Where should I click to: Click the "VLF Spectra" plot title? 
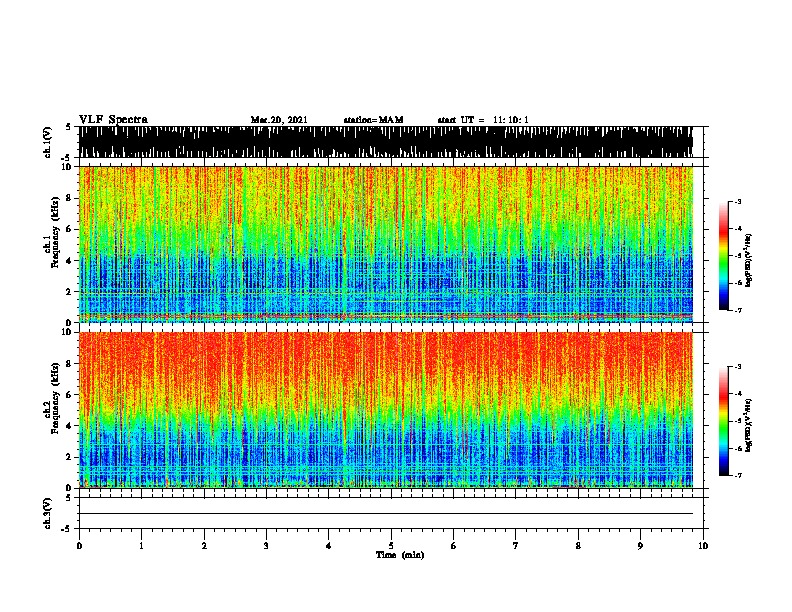click(113, 120)
